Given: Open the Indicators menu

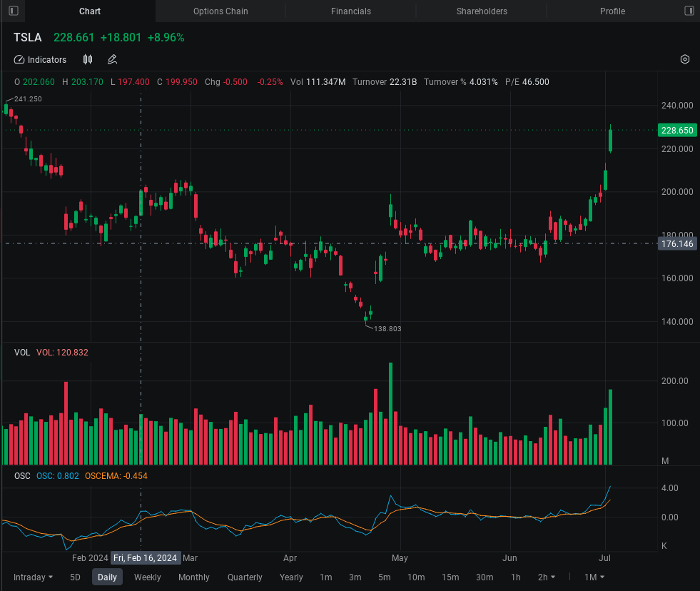Looking at the screenshot, I should 41,60.
